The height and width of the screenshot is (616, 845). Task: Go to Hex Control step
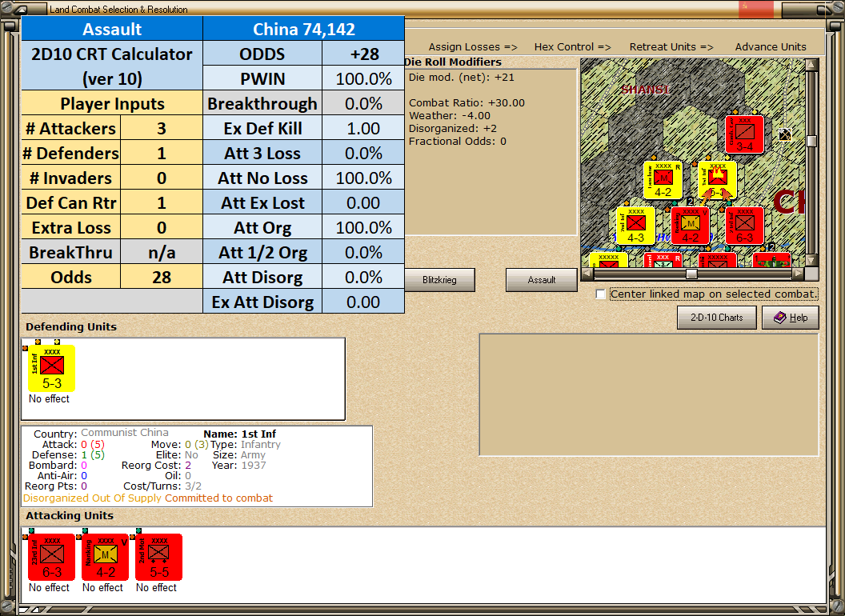coord(572,47)
